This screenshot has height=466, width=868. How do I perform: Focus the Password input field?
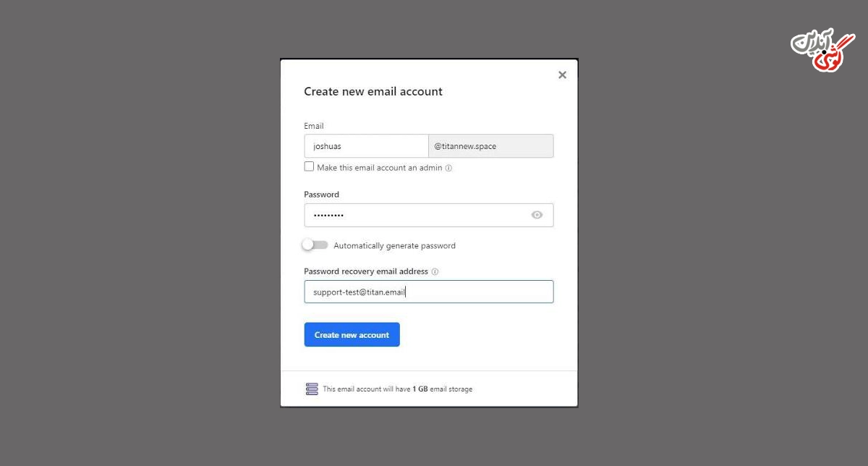coord(429,215)
